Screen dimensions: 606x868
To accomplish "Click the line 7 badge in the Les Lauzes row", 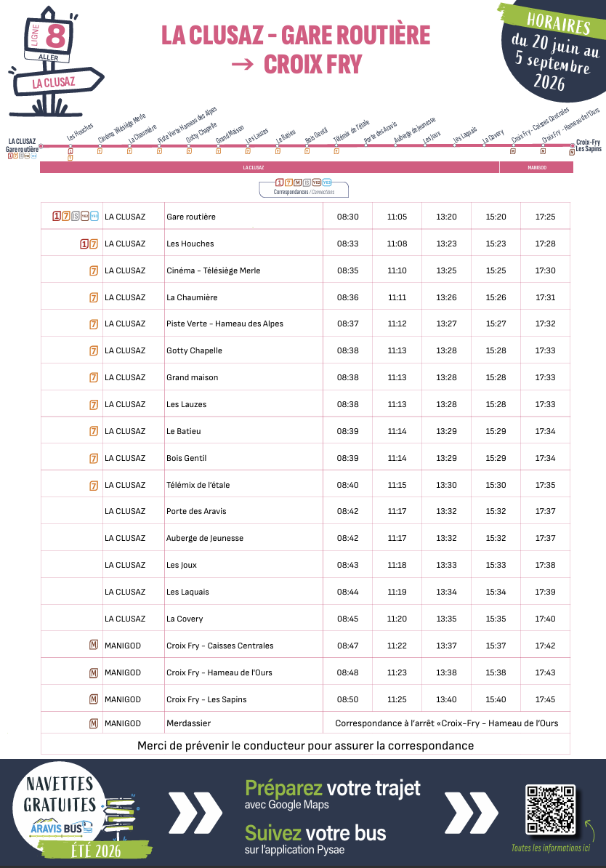I will pyautogui.click(x=94, y=405).
